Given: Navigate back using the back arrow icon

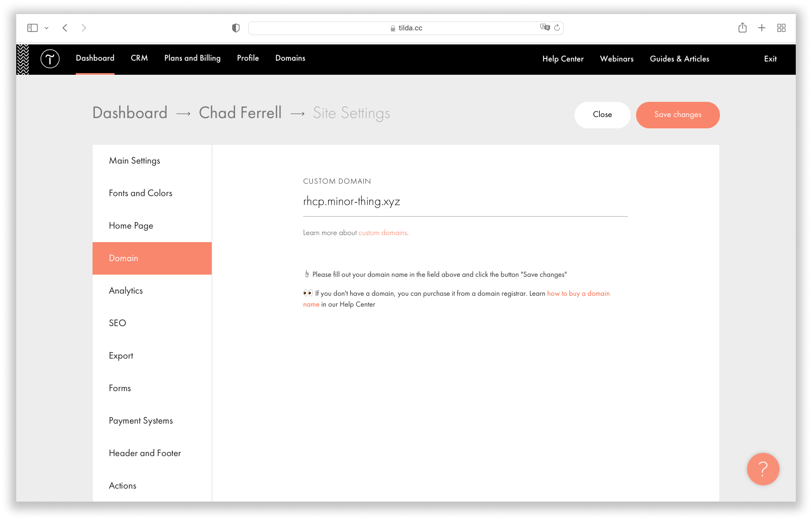Looking at the screenshot, I should (64, 28).
